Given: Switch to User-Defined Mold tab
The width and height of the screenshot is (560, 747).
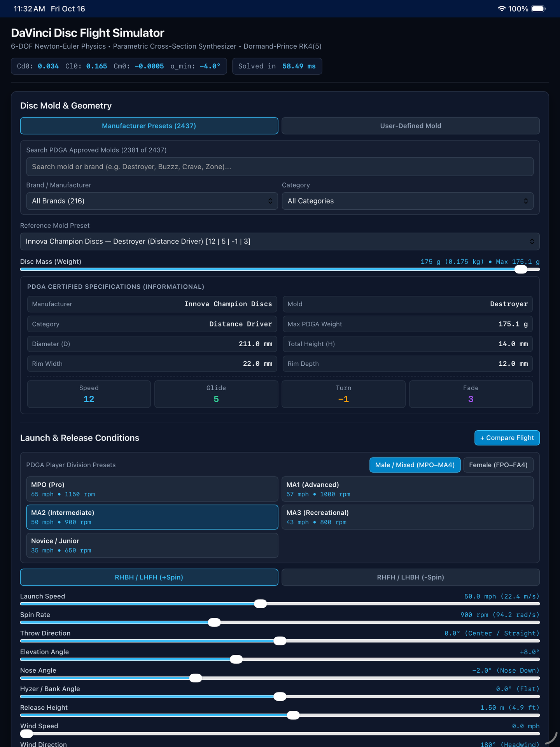Looking at the screenshot, I should [411, 126].
